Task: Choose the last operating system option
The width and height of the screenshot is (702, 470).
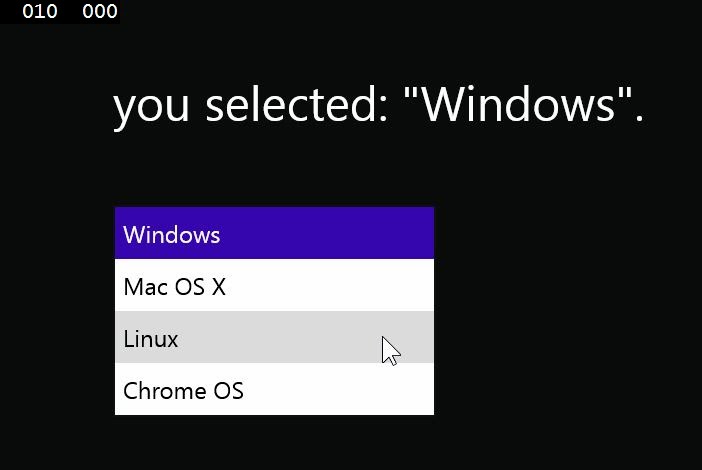Action: tap(274, 390)
